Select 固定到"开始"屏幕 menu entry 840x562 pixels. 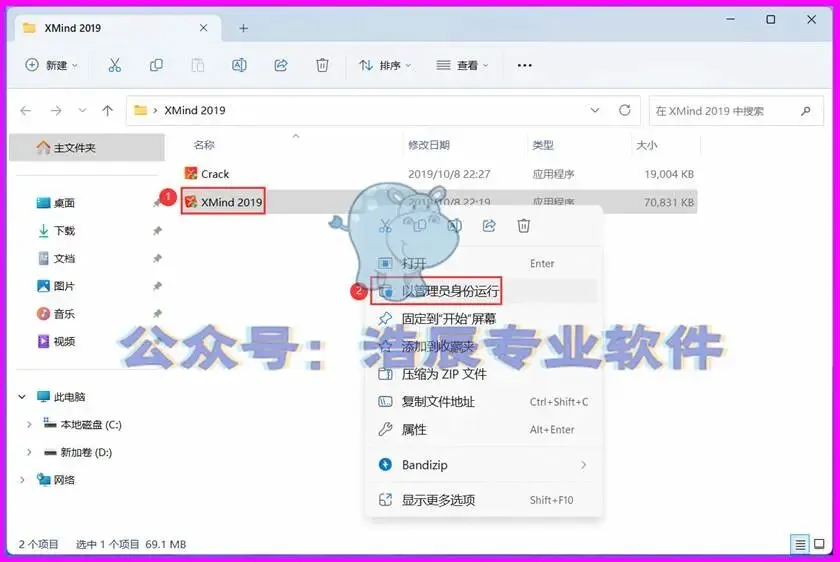[484, 319]
